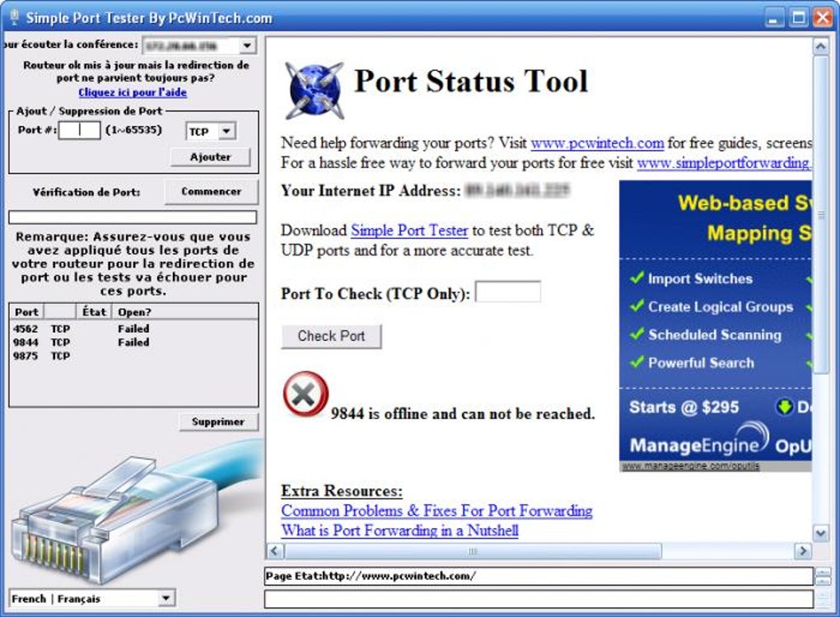Click the vertical scrollbar down arrow
Image resolution: width=840 pixels, height=617 pixels.
click(820, 533)
